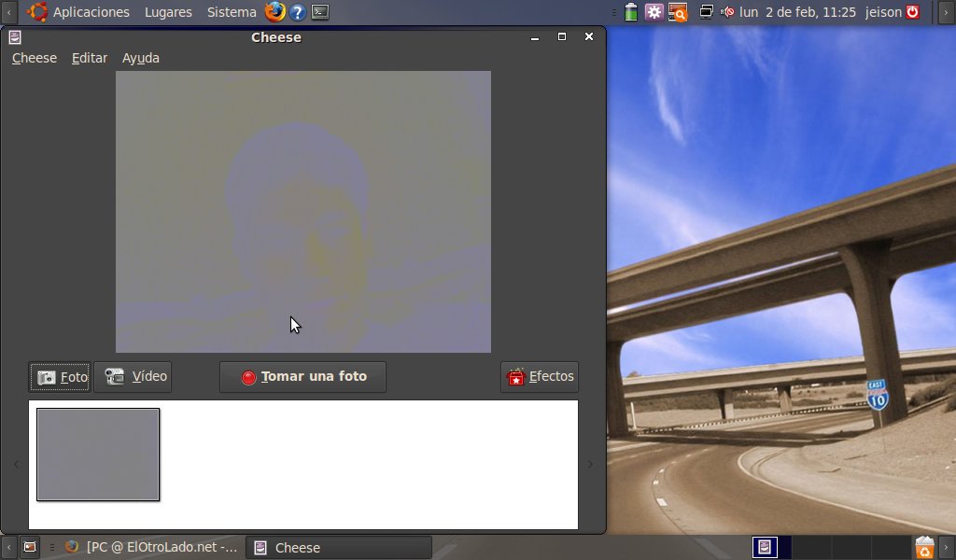Viewport: 956px width, 560px height.
Task: Open the Help launcher icon
Action: 298,11
